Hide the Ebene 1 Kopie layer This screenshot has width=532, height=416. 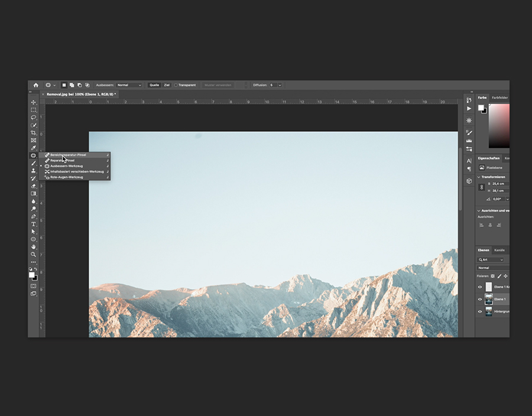coord(480,287)
